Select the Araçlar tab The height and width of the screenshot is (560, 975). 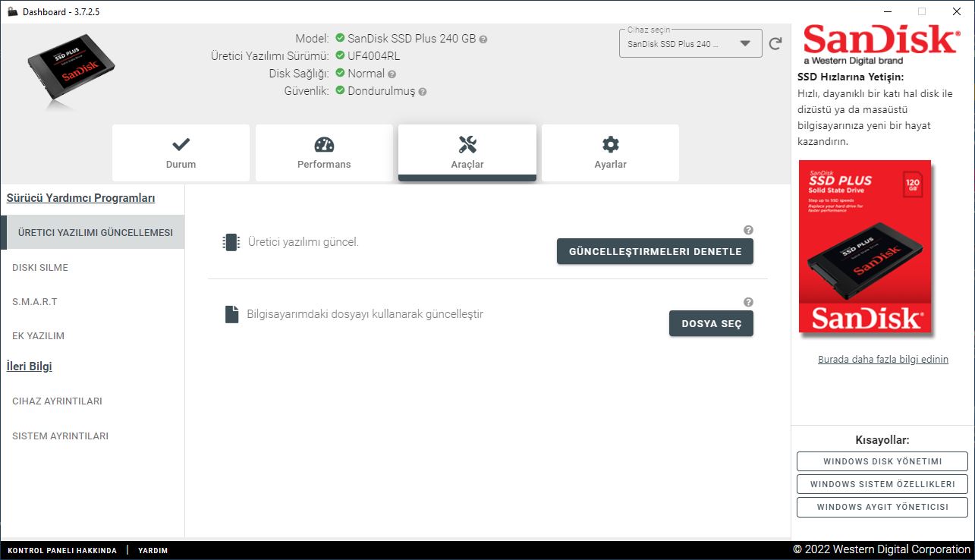tap(467, 153)
